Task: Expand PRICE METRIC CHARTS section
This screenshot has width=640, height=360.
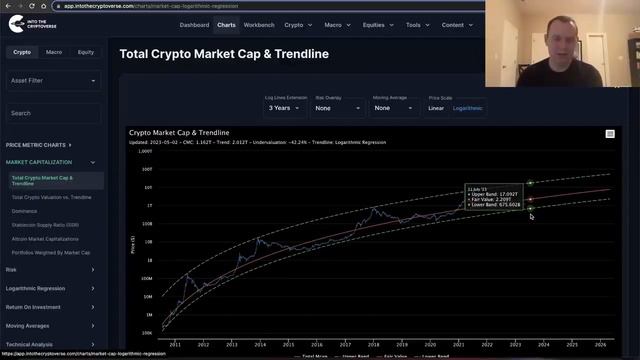Action: (38, 145)
